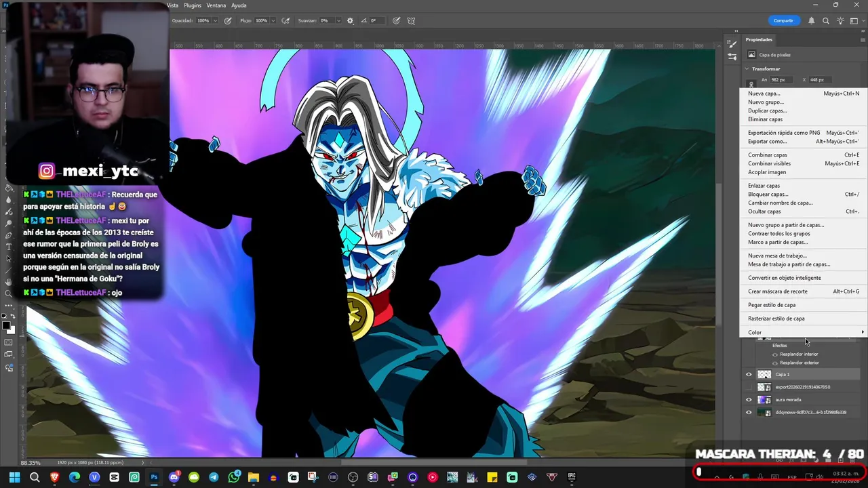Collapse the Transformar section
Image resolution: width=868 pixels, height=488 pixels.
tap(747, 68)
